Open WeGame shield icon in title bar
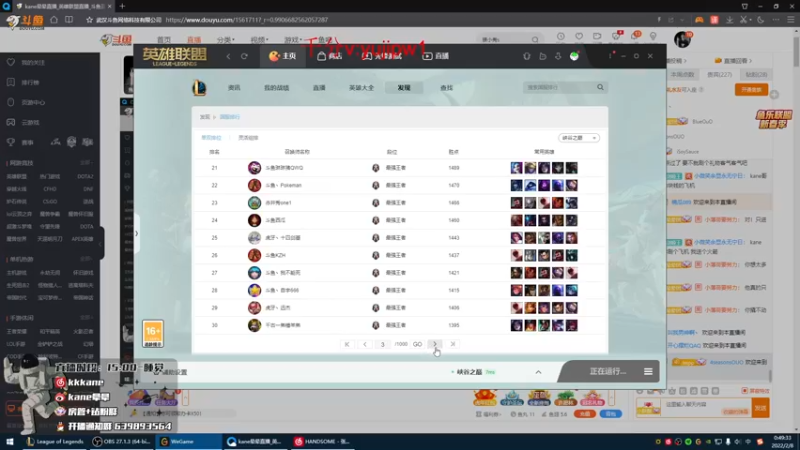800x450 pixels. 527,56
